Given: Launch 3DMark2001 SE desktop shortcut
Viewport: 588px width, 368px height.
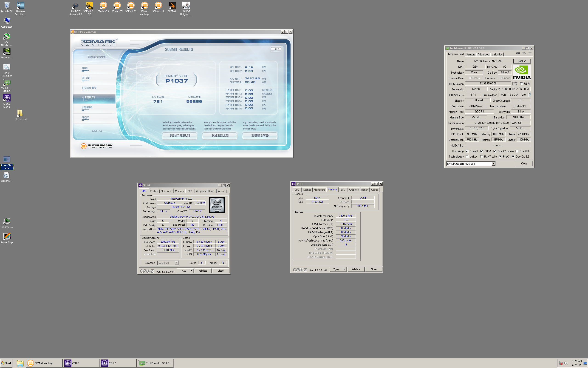Looking at the screenshot, I should pos(89,9).
